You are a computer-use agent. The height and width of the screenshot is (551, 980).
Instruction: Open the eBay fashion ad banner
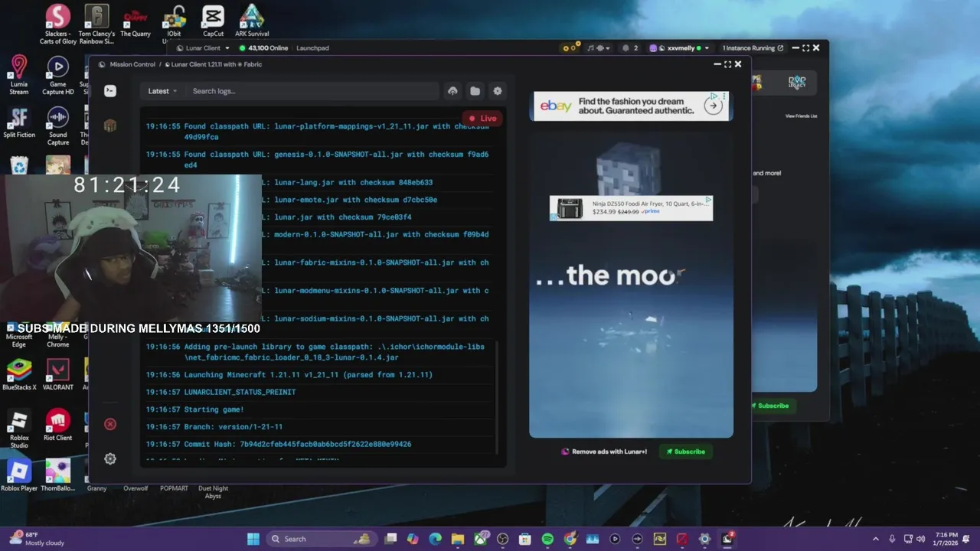click(x=631, y=106)
